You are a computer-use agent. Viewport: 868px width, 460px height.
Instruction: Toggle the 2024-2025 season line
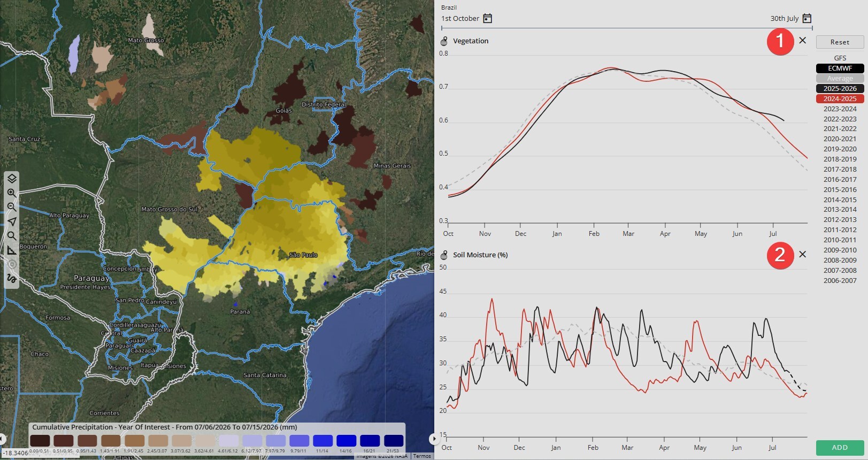click(x=840, y=99)
